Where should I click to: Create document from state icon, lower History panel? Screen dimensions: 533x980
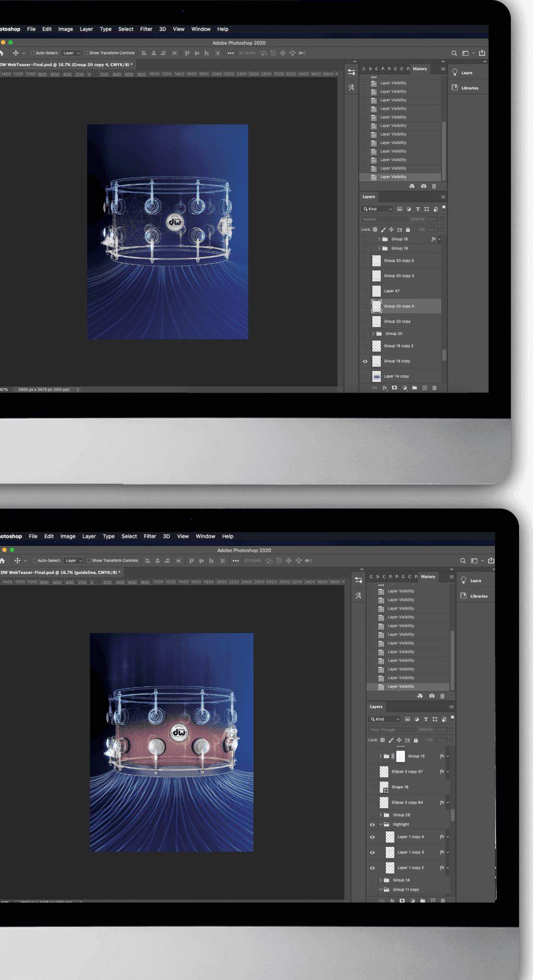click(x=419, y=696)
